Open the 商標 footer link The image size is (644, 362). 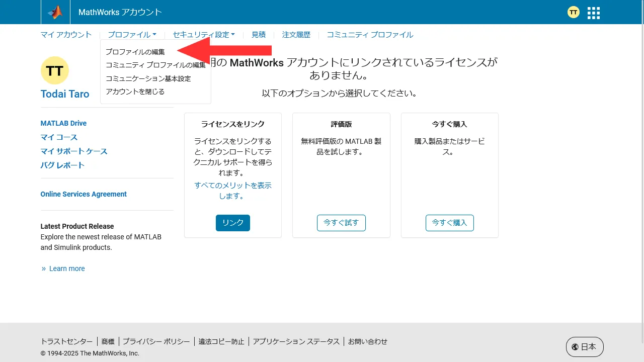pos(108,341)
